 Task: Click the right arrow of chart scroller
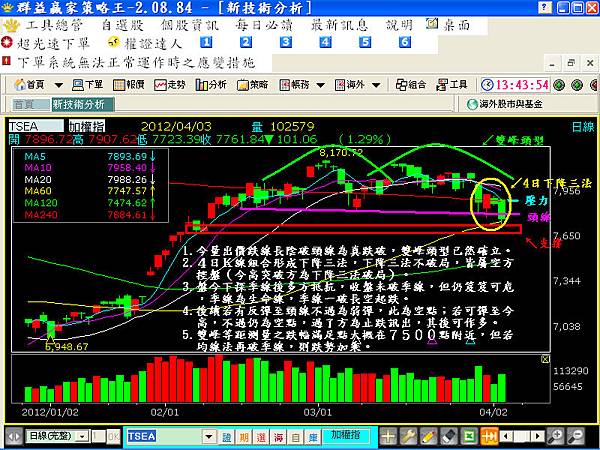(x=538, y=436)
